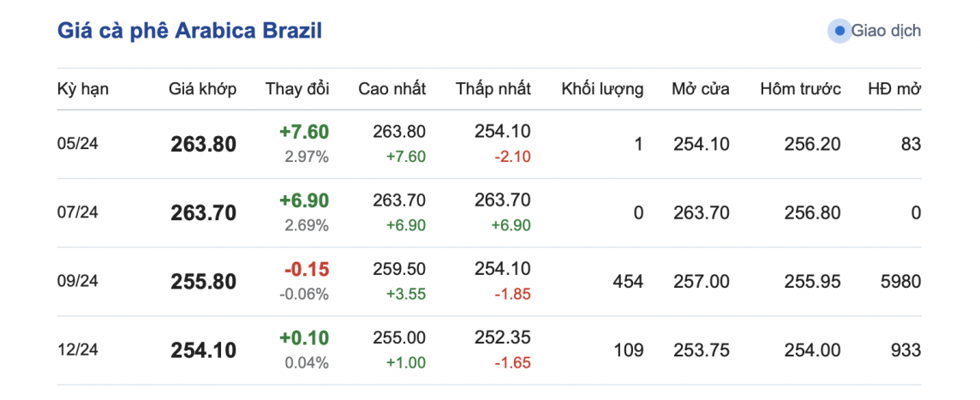Click the HĐ mở column header

tap(894, 89)
